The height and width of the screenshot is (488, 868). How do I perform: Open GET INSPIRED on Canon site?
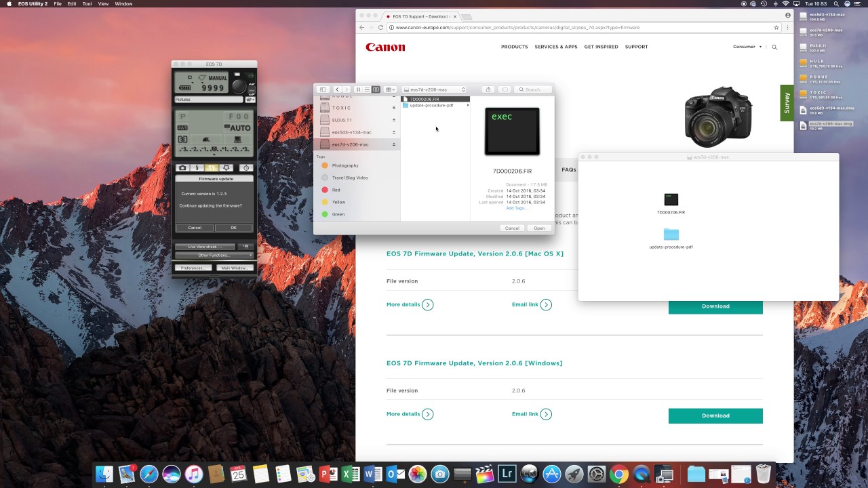coord(601,47)
